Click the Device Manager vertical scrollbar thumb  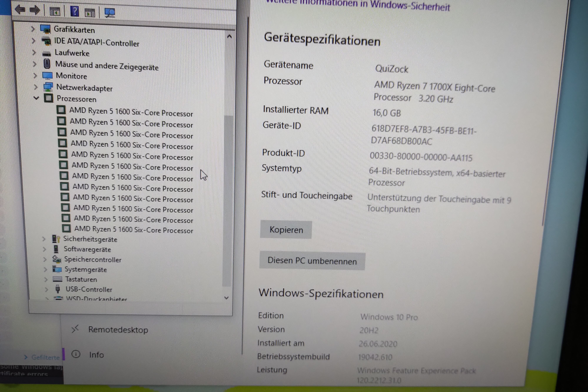(x=228, y=201)
